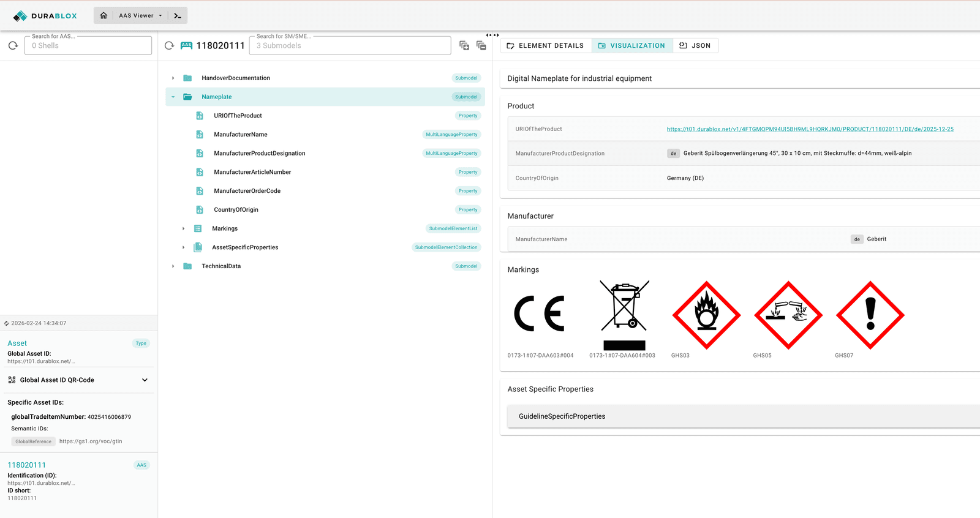Click the crossed-out waste bin WEEE symbol

(x=624, y=315)
